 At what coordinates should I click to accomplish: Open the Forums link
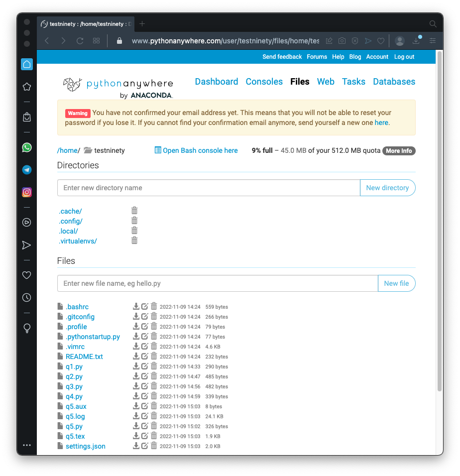(317, 57)
